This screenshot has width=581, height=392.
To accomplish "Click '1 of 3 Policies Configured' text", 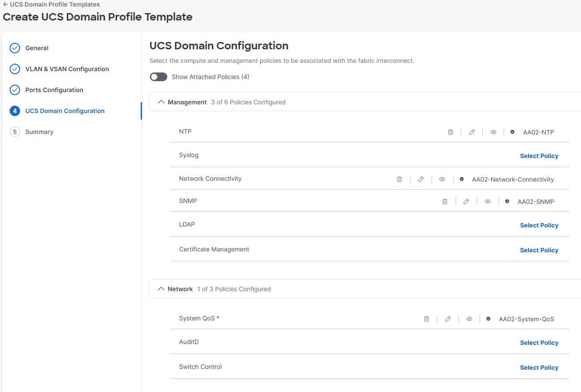I will [234, 289].
